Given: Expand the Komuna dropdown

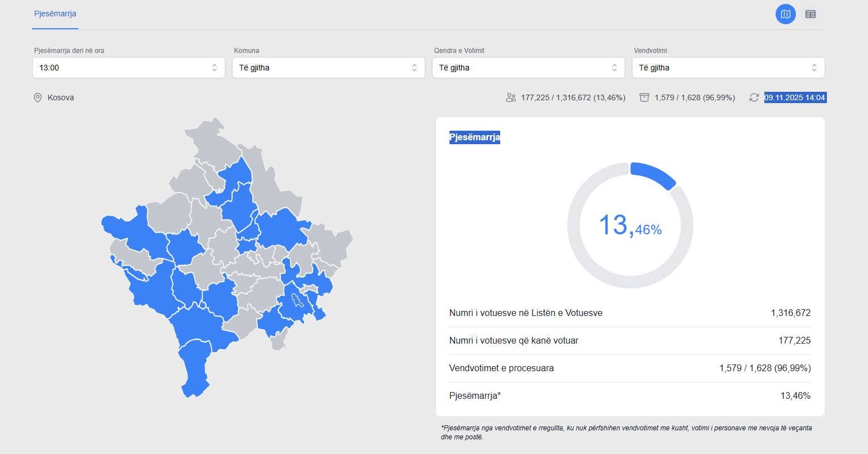Looking at the screenshot, I should pyautogui.click(x=328, y=68).
